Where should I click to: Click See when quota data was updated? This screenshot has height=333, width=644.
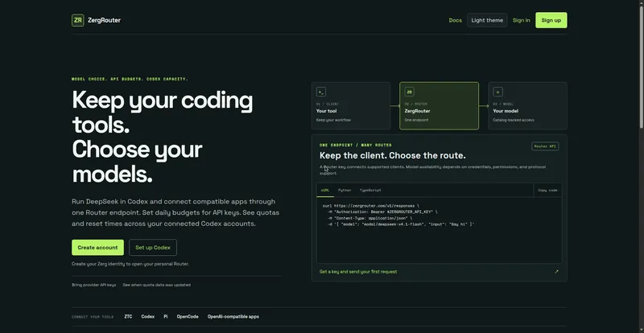click(156, 285)
